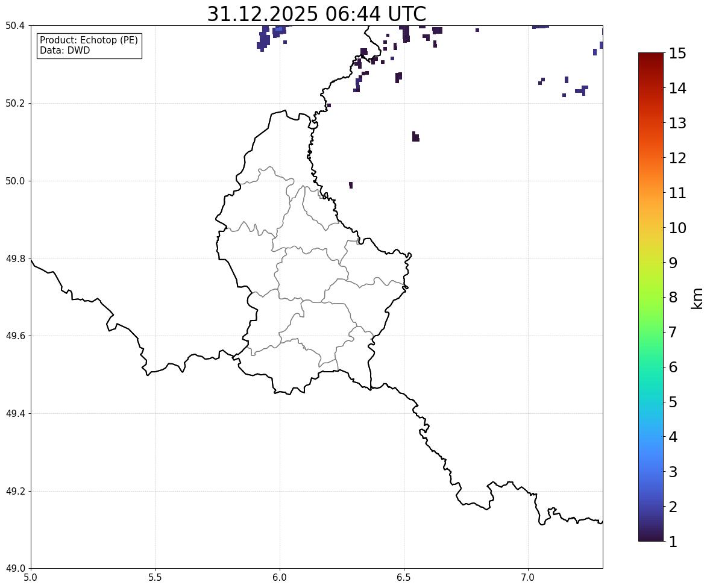Click the colorbar near the 8 km mark

coord(651,298)
